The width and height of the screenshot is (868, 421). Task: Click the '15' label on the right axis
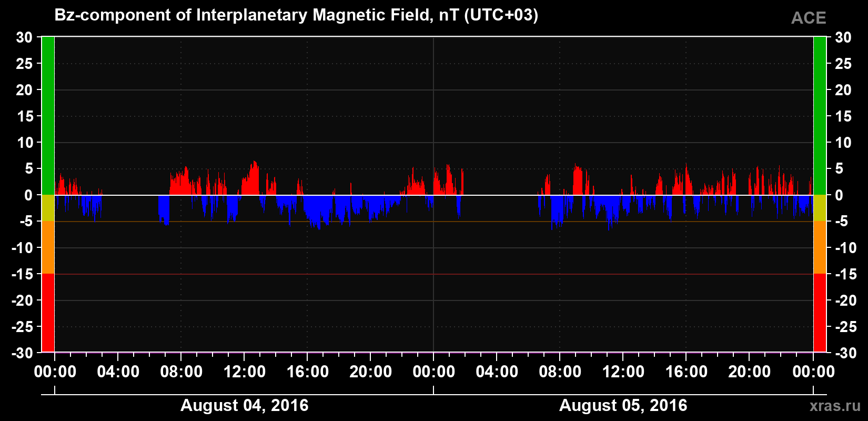click(843, 116)
